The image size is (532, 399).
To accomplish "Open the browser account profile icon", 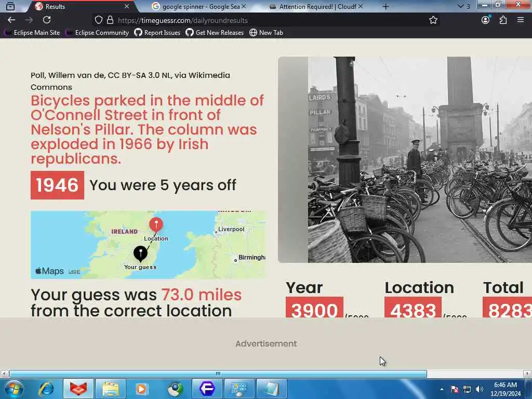I will (x=486, y=20).
